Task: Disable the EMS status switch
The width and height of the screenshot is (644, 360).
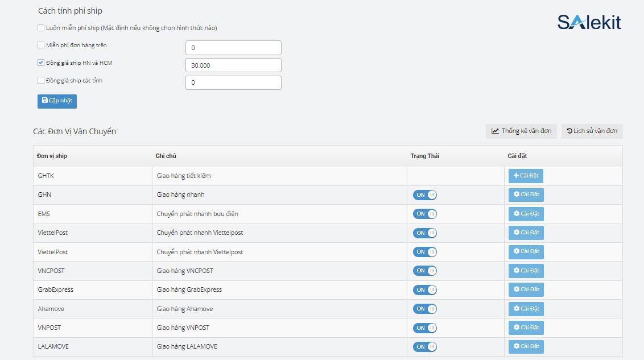Action: 425,214
